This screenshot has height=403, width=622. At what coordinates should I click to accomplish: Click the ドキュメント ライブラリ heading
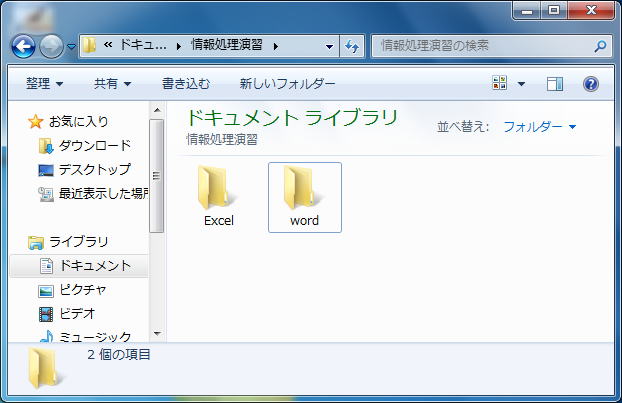[x=292, y=118]
